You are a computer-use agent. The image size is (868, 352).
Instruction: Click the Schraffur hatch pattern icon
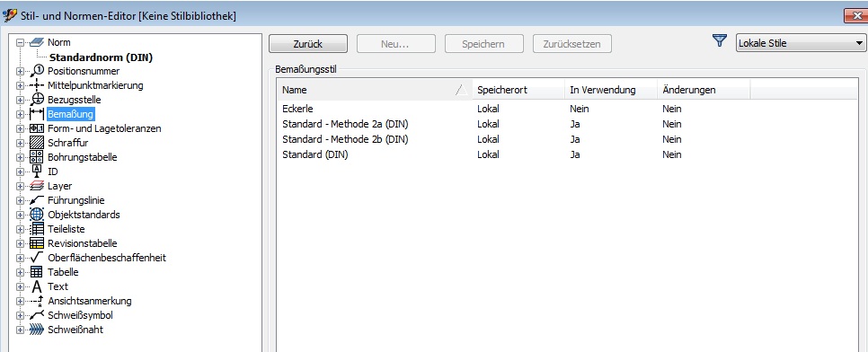point(37,143)
